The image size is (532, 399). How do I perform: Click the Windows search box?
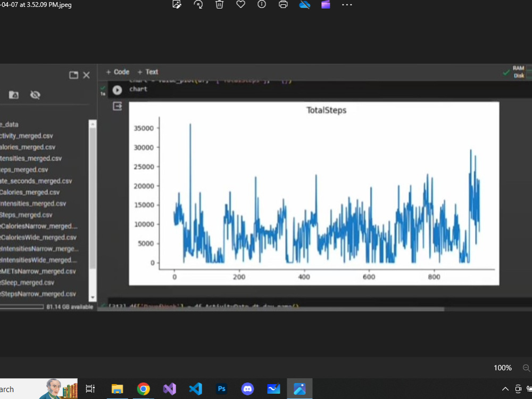(39, 389)
